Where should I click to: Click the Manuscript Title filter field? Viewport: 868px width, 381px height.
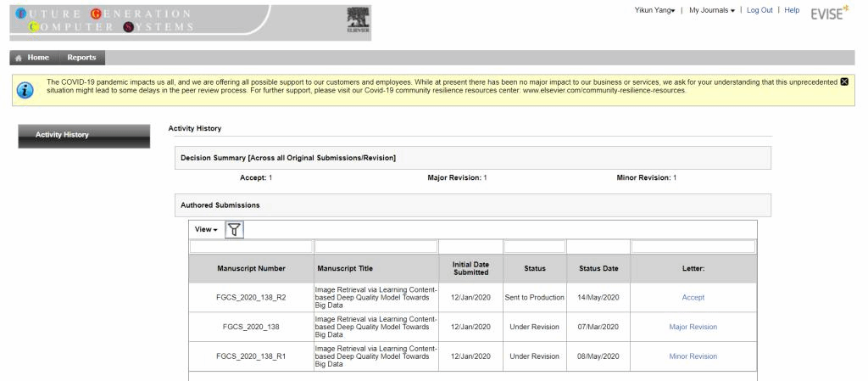376,247
